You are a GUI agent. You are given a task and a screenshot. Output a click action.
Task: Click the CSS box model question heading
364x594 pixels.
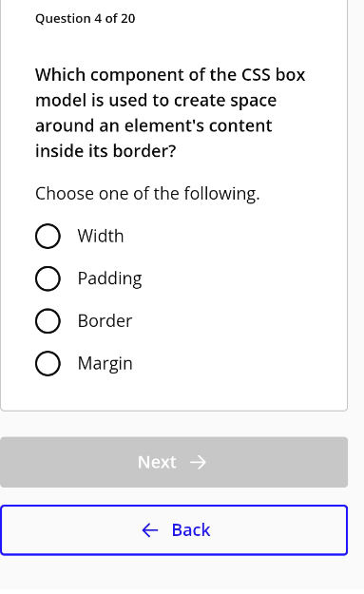170,112
